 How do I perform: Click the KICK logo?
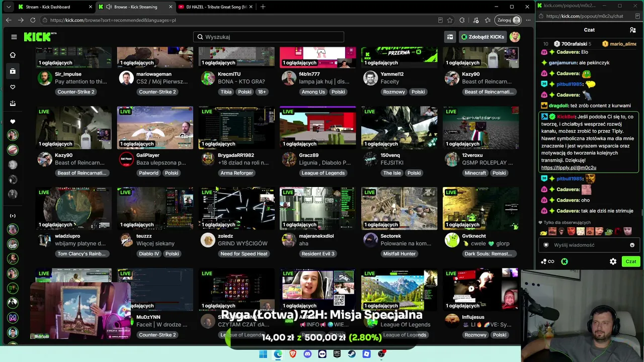[x=39, y=37]
